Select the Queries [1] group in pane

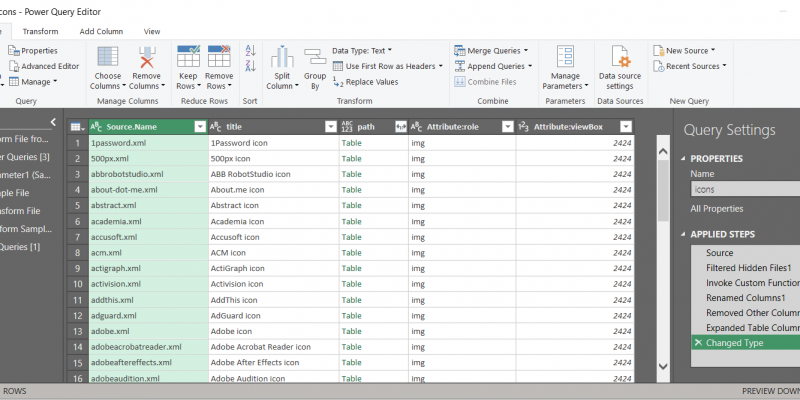click(20, 246)
